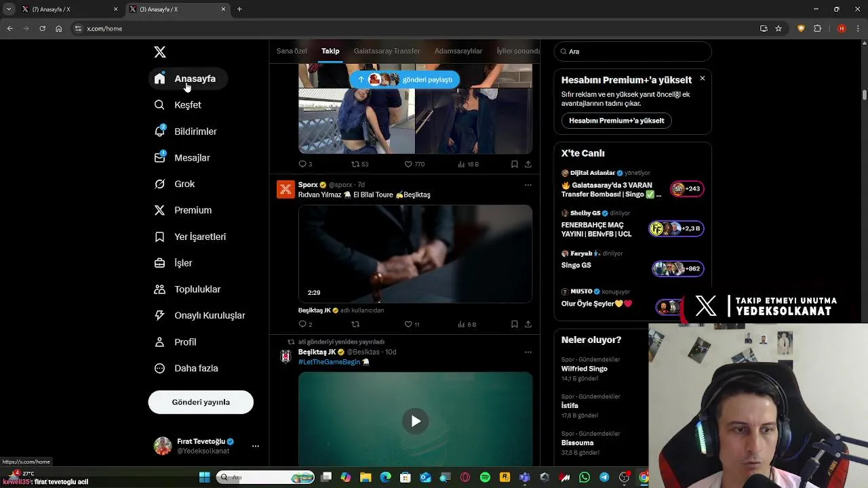
Task: Reload the page
Action: [x=42, y=28]
